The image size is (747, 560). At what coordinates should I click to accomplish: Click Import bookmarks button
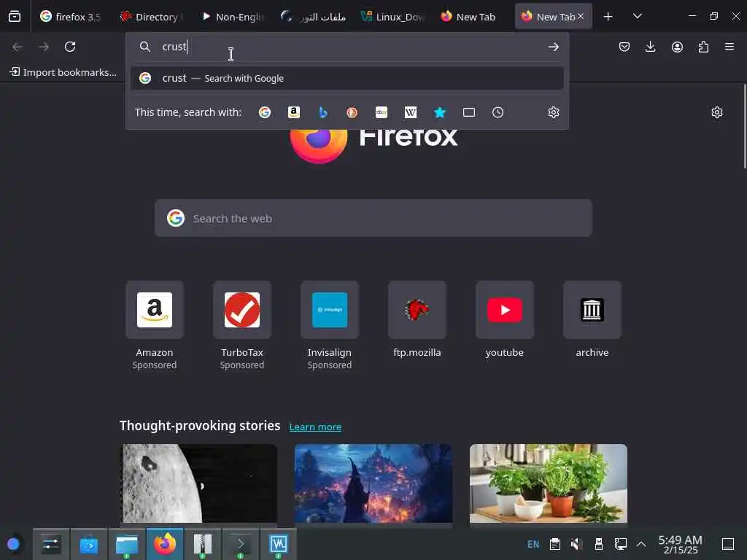click(63, 72)
